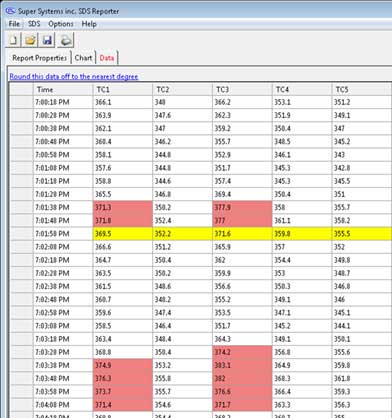Screen dimensions: 392x418
Task: Select the 7:00:18 PM time cell
Action: click(x=63, y=102)
